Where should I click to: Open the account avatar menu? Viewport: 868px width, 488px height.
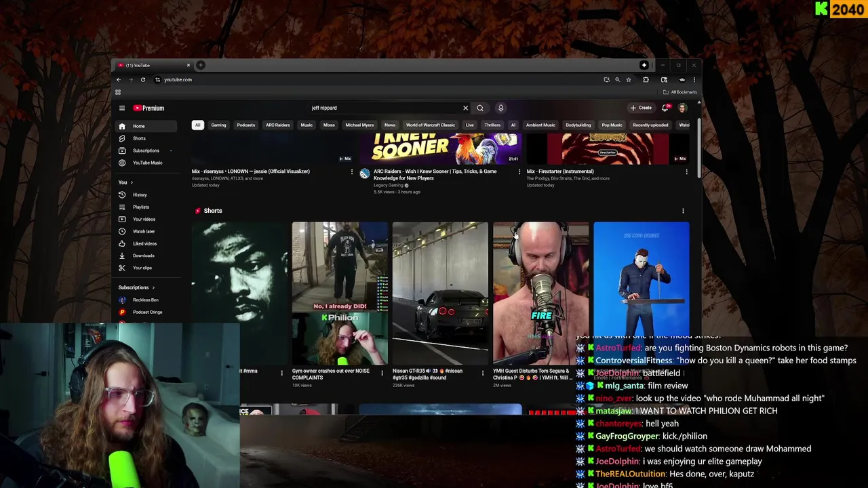pyautogui.click(x=682, y=108)
